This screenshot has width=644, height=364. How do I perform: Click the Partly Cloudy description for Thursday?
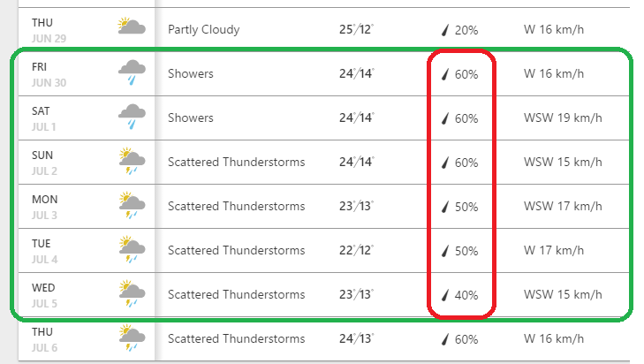203,29
